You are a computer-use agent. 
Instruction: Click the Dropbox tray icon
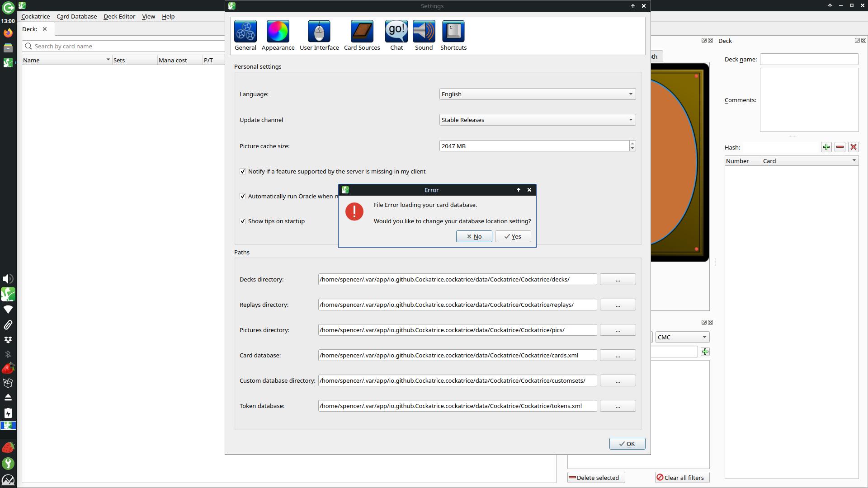pyautogui.click(x=8, y=340)
